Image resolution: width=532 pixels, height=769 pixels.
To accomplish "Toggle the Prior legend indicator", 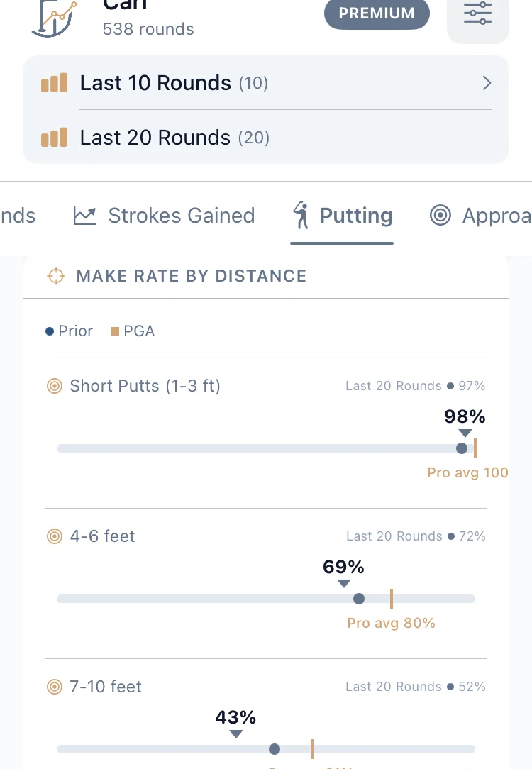I will tap(48, 331).
